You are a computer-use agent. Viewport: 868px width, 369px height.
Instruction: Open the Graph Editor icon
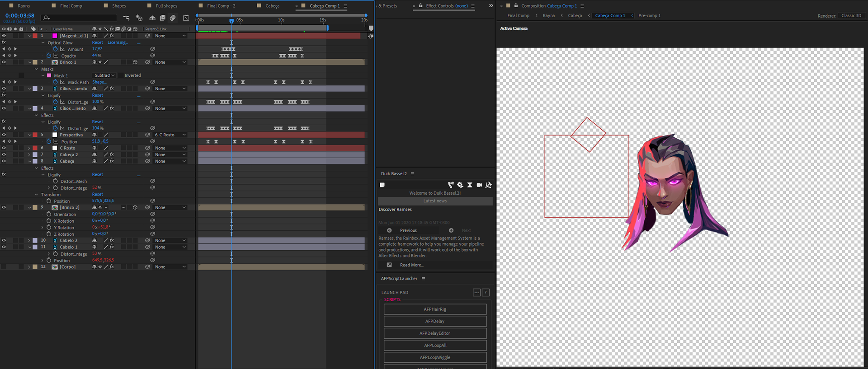(x=186, y=18)
